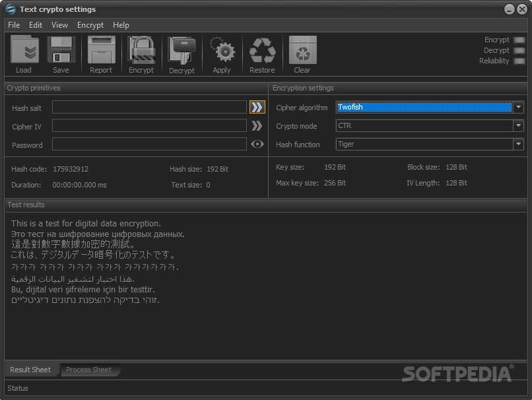The width and height of the screenshot is (532, 400).
Task: Click the Encryption settings panel header
Action: [x=398, y=88]
